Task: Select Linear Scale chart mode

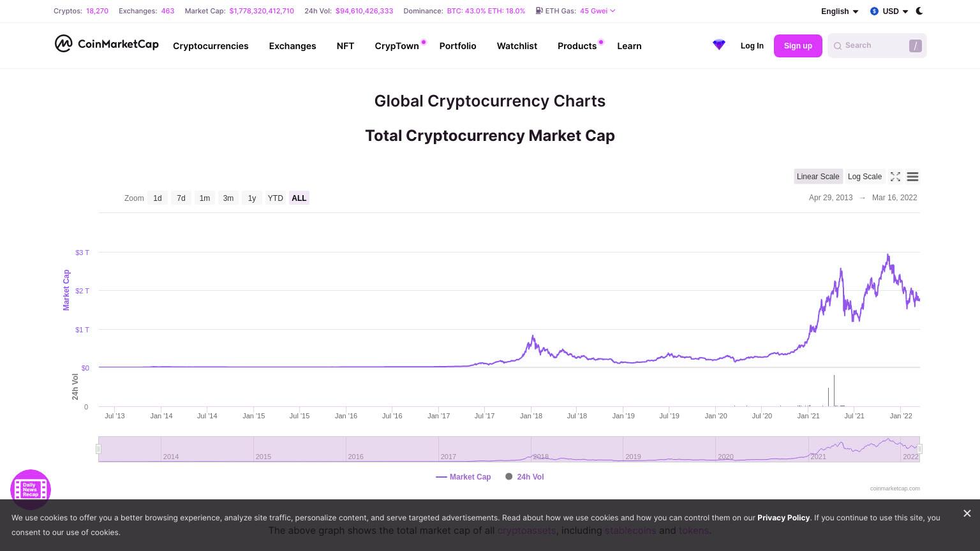Action: click(818, 177)
